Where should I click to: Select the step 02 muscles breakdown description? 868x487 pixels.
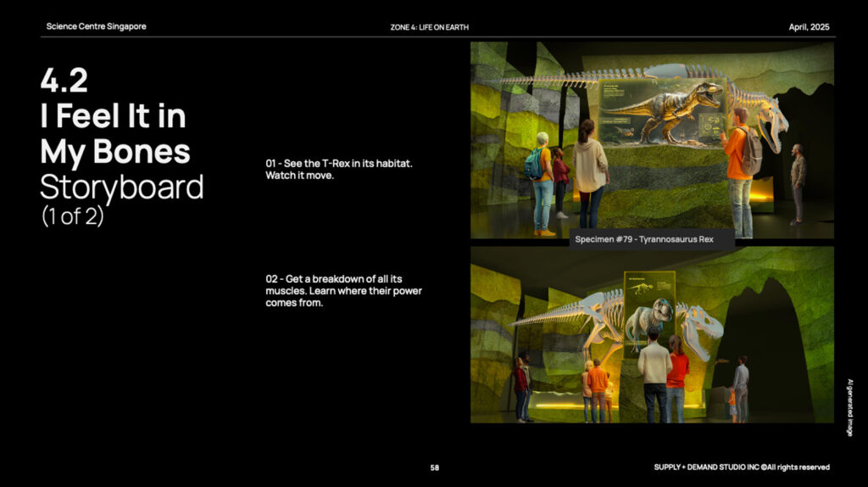(343, 292)
